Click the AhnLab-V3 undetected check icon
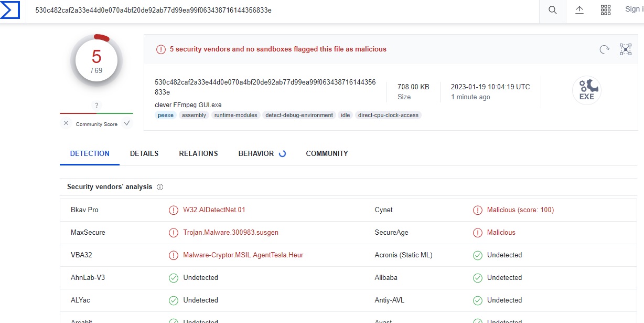The height and width of the screenshot is (323, 644). click(x=174, y=278)
